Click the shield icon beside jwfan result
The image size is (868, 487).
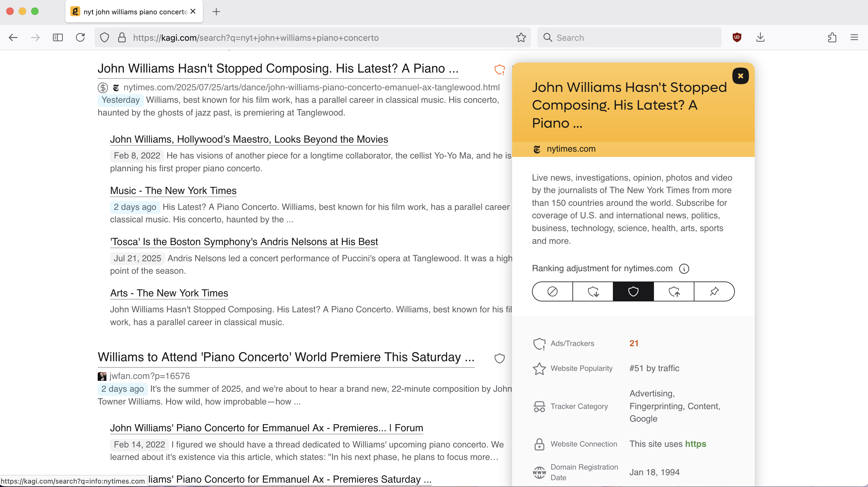[x=499, y=358]
